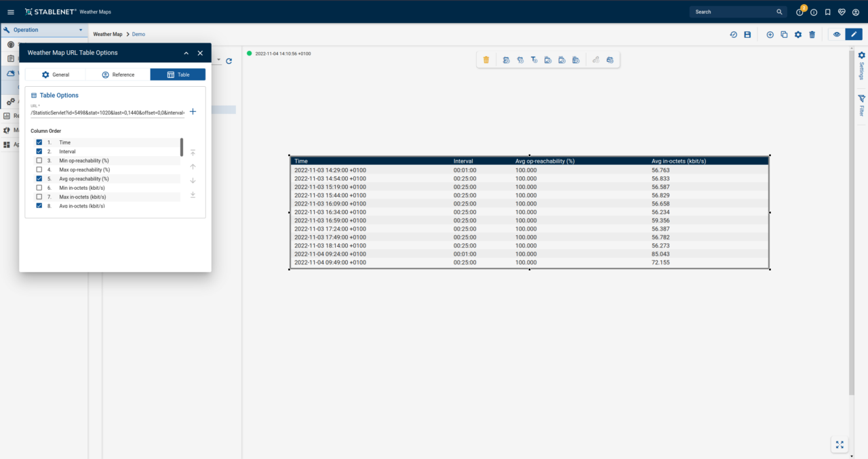Screen dimensions: 868x459
Task: Switch to view mode with eye icon
Action: point(837,35)
